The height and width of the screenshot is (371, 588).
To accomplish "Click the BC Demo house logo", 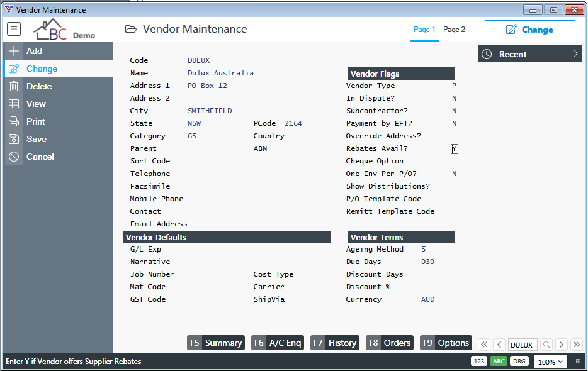I will 64,30.
